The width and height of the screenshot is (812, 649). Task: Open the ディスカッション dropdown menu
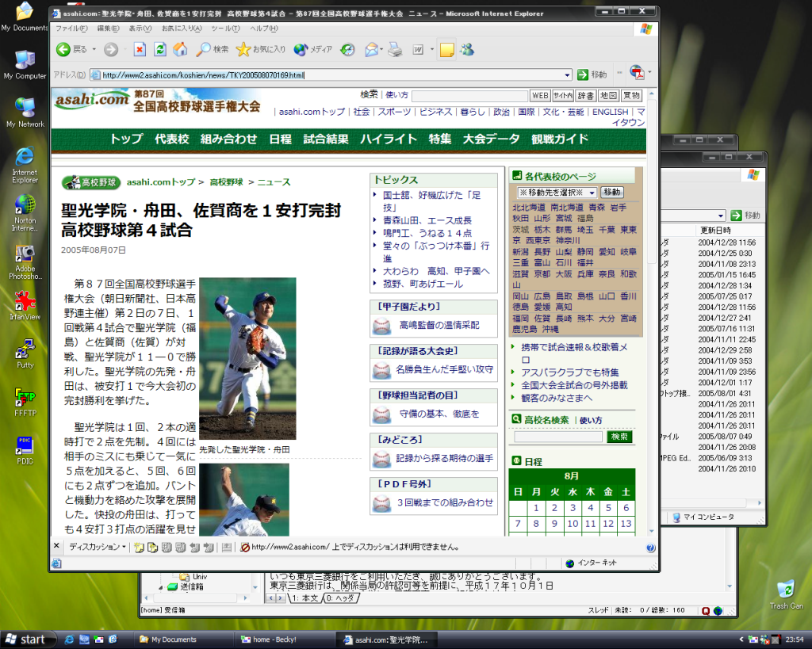click(x=97, y=547)
